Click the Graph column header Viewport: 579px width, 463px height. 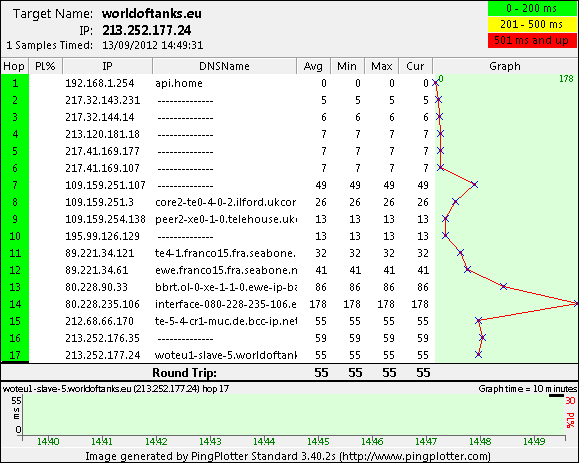pyautogui.click(x=505, y=66)
